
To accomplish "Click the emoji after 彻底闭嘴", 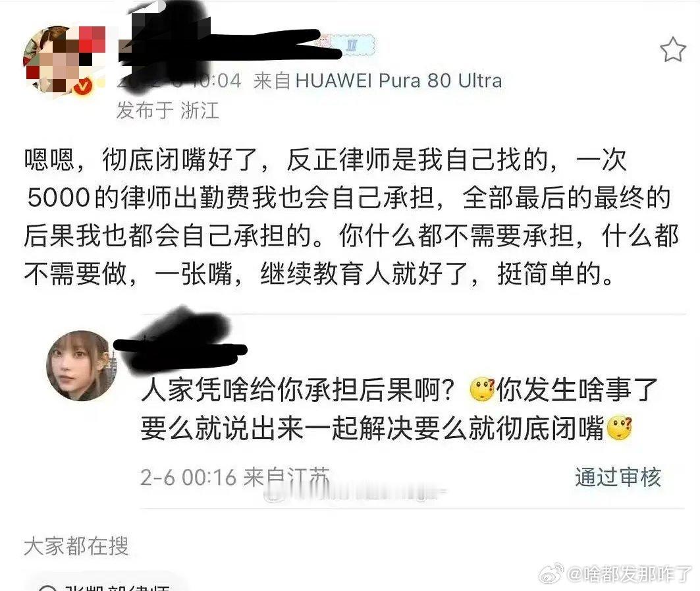I will (619, 428).
